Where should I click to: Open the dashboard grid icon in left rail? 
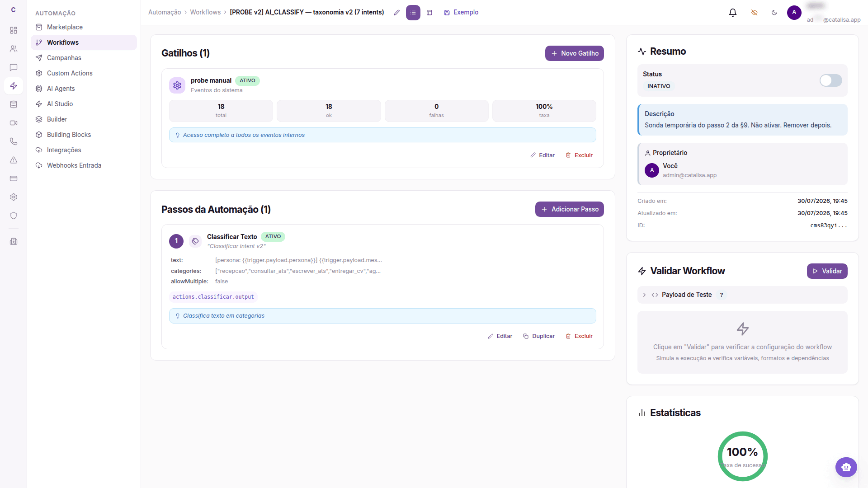coord(14,30)
